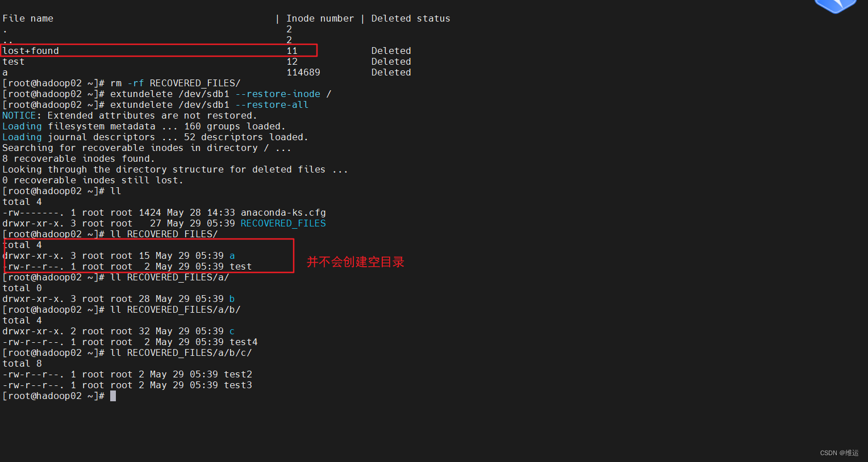Click the blue directory name "b"
The image size is (868, 462).
(x=232, y=299)
